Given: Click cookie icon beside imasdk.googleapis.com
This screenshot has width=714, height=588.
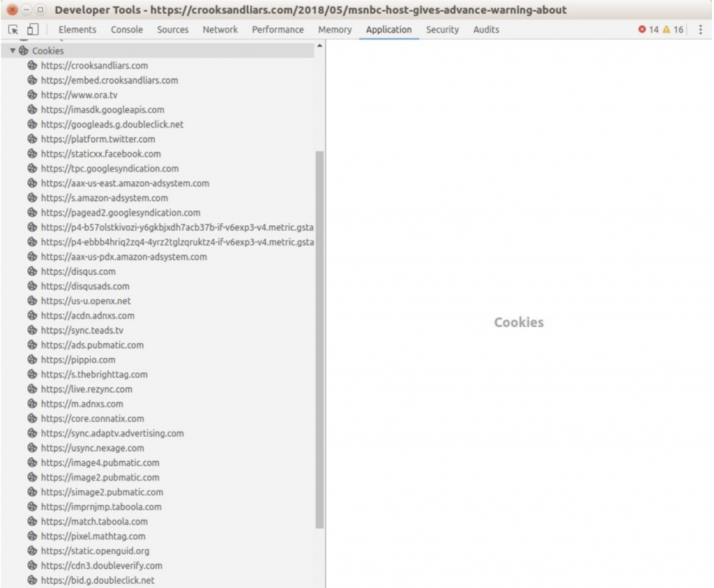Looking at the screenshot, I should click(x=32, y=110).
